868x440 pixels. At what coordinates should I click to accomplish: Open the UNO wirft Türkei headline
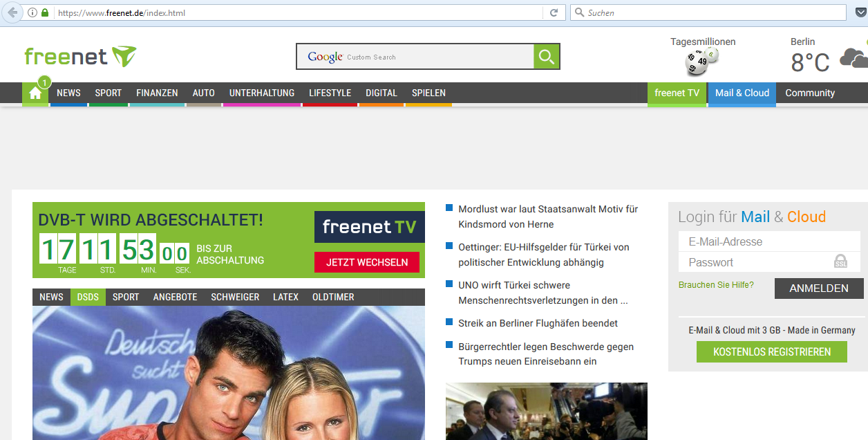(x=543, y=293)
